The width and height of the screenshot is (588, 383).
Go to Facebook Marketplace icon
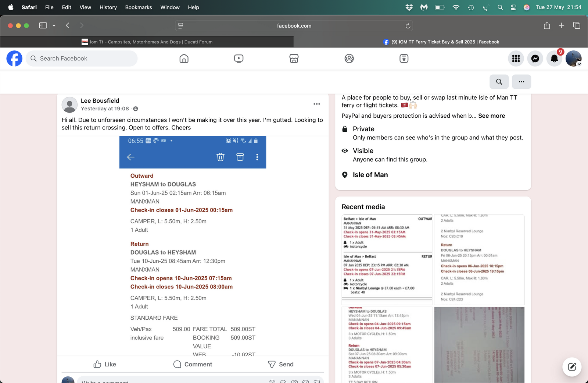(x=294, y=58)
